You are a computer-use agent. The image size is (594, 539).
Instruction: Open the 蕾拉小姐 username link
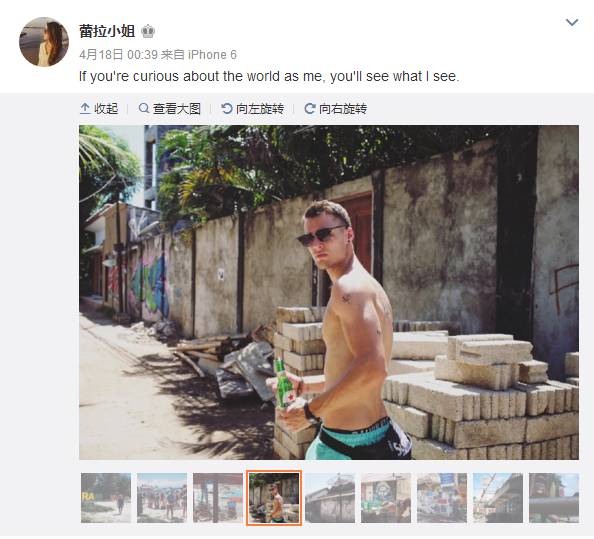click(107, 31)
